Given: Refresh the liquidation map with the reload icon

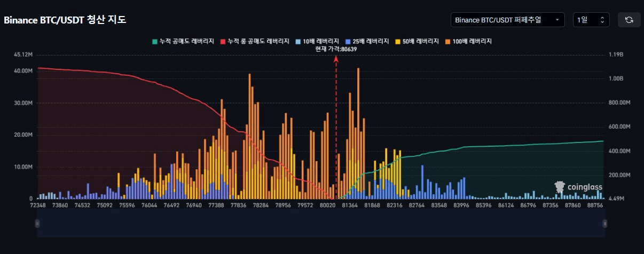Looking at the screenshot, I should (629, 20).
